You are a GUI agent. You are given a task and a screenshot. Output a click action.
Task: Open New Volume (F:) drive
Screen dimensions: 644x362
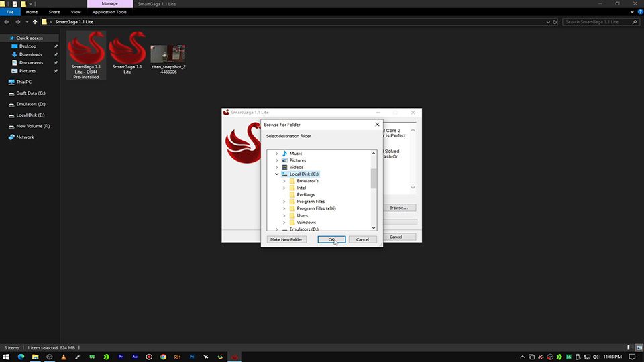point(33,127)
